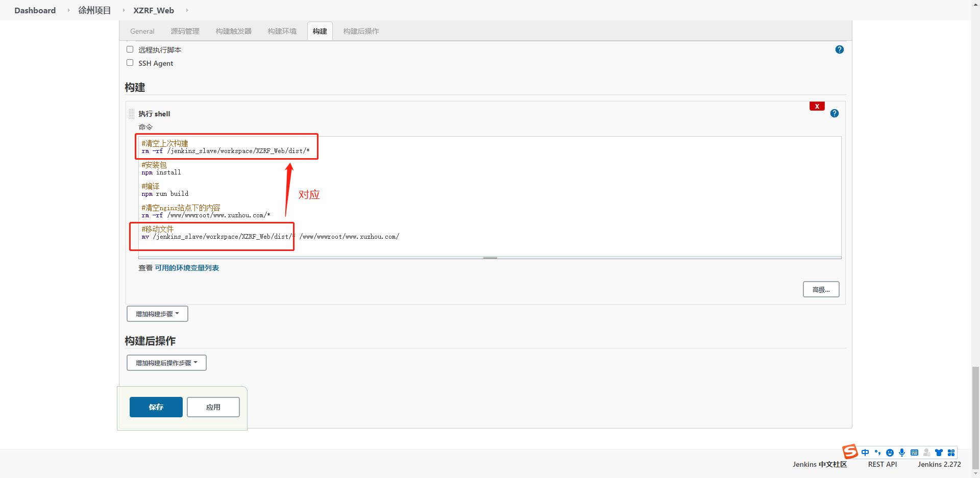980x478 pixels.
Task: Click the 应用 apply button
Action: pyautogui.click(x=213, y=407)
